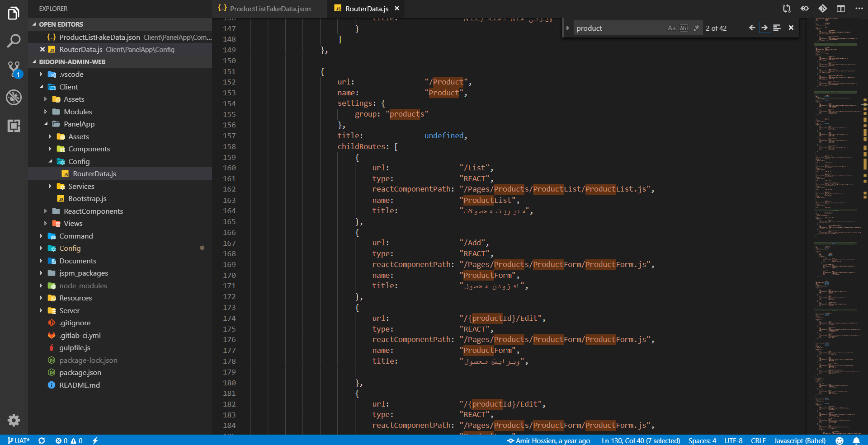Change the language mode from Javascript (Babel)
This screenshot has height=445, width=868.
coord(800,440)
